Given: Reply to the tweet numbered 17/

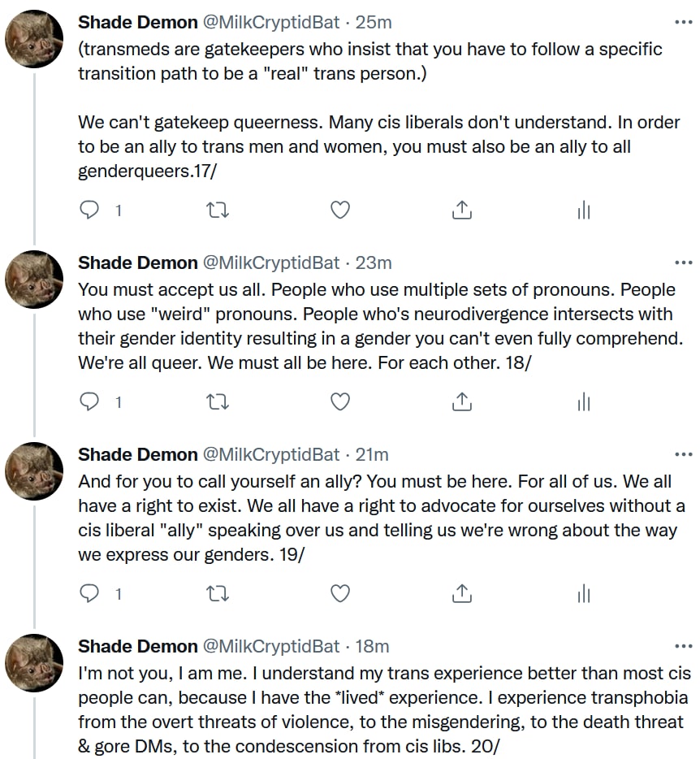Looking at the screenshot, I should [x=90, y=210].
